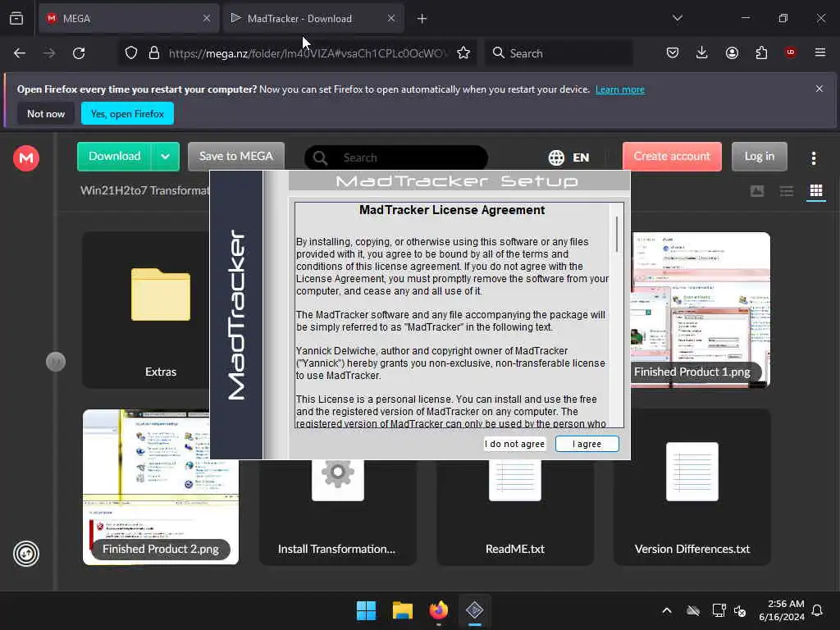The width and height of the screenshot is (840, 630).
Task: Bookmark the page with the star icon
Action: (463, 53)
